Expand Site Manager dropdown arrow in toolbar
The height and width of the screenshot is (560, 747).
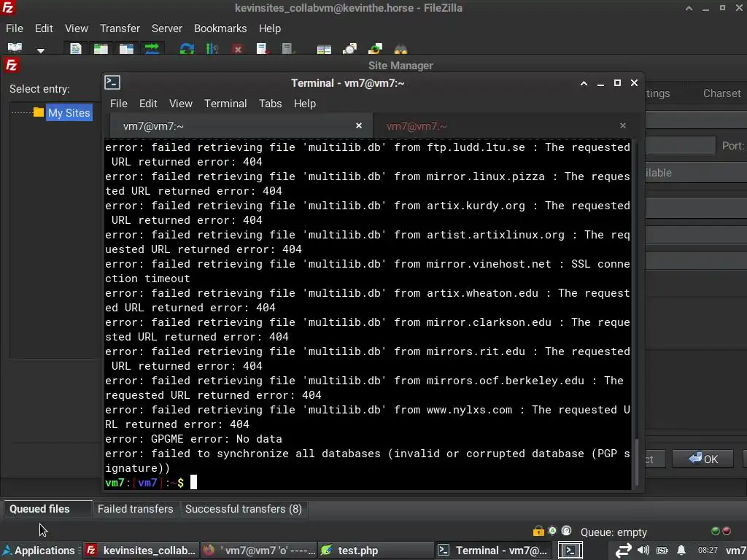click(41, 50)
